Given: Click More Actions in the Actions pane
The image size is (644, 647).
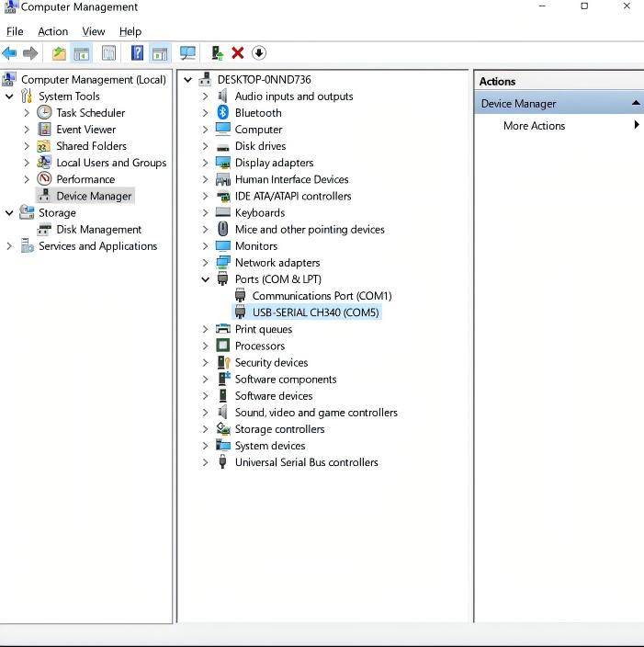Looking at the screenshot, I should coord(534,126).
